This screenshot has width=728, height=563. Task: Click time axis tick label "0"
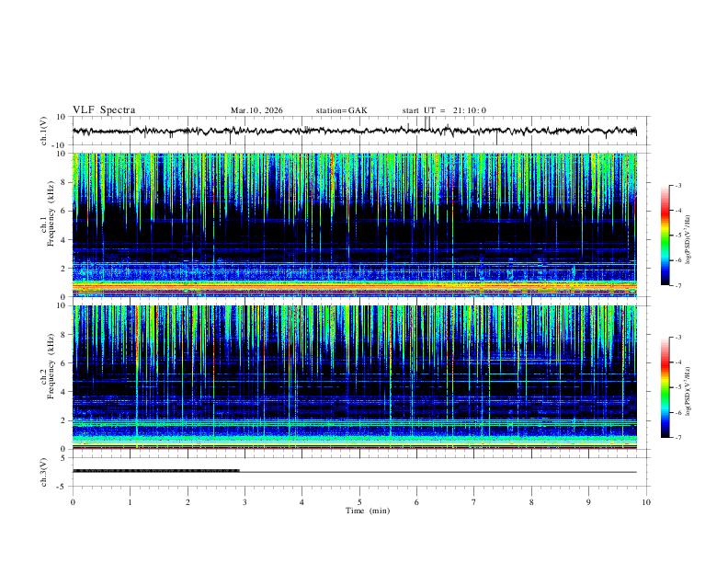73,502
